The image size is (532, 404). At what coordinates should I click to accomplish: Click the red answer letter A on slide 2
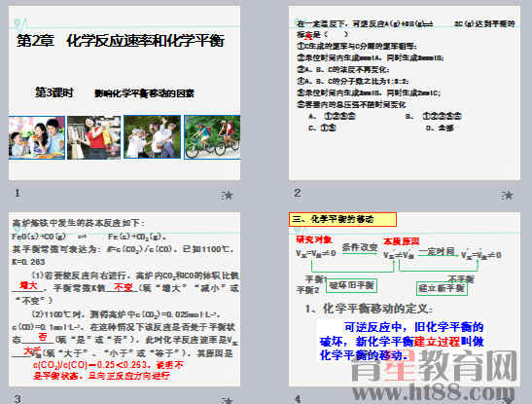[x=309, y=35]
